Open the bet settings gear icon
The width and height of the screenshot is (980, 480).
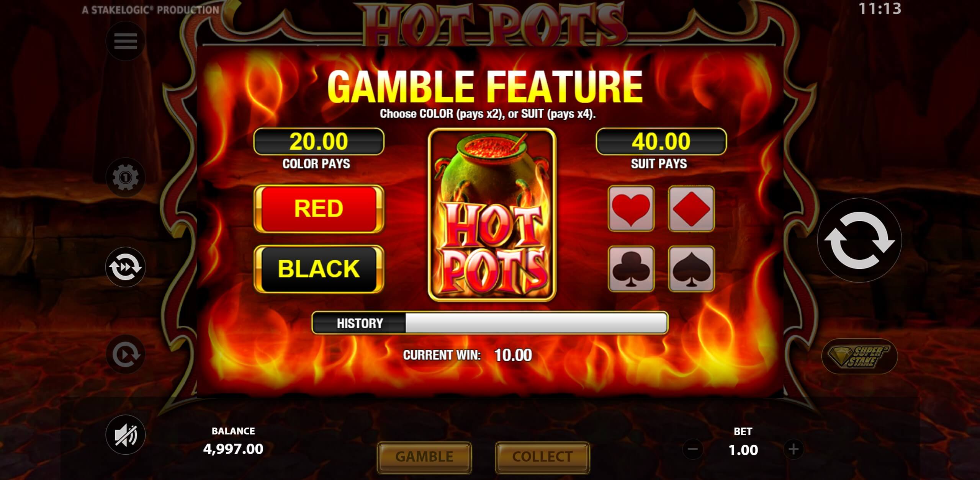(125, 177)
